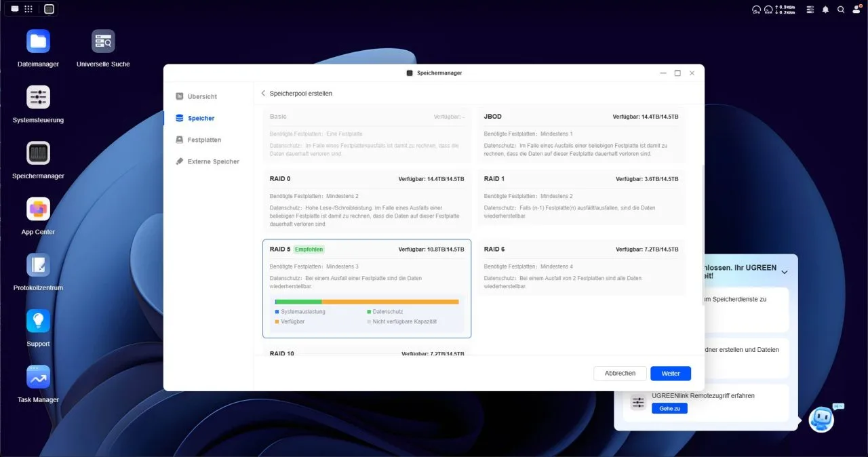Open the Protokollzentrum desktop icon

point(38,265)
